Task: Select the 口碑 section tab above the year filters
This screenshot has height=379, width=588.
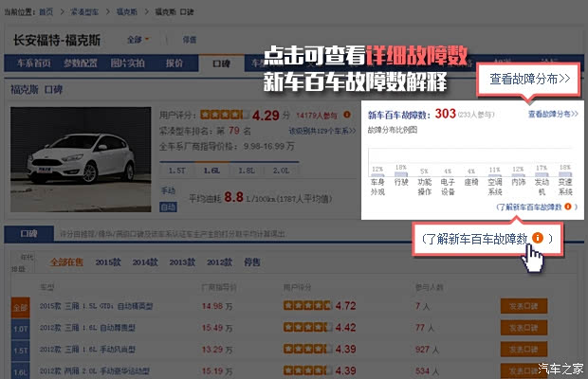Action: tap(28, 234)
